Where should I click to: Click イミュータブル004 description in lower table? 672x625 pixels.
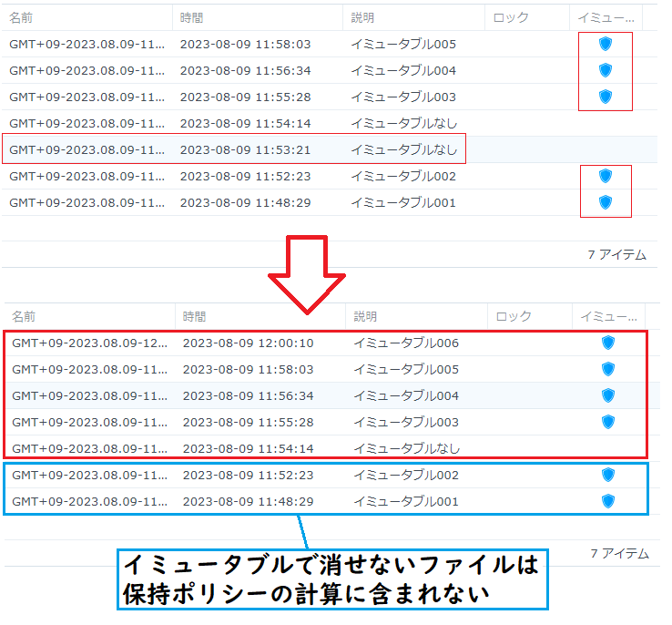pos(406,395)
